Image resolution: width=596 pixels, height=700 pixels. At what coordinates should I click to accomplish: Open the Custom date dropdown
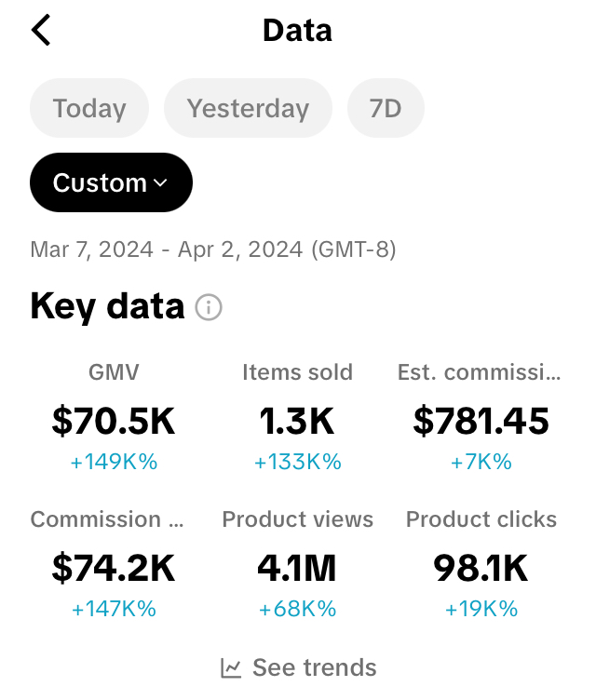click(111, 182)
